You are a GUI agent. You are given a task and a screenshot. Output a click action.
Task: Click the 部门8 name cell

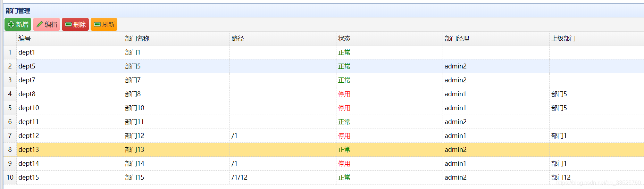176,94
